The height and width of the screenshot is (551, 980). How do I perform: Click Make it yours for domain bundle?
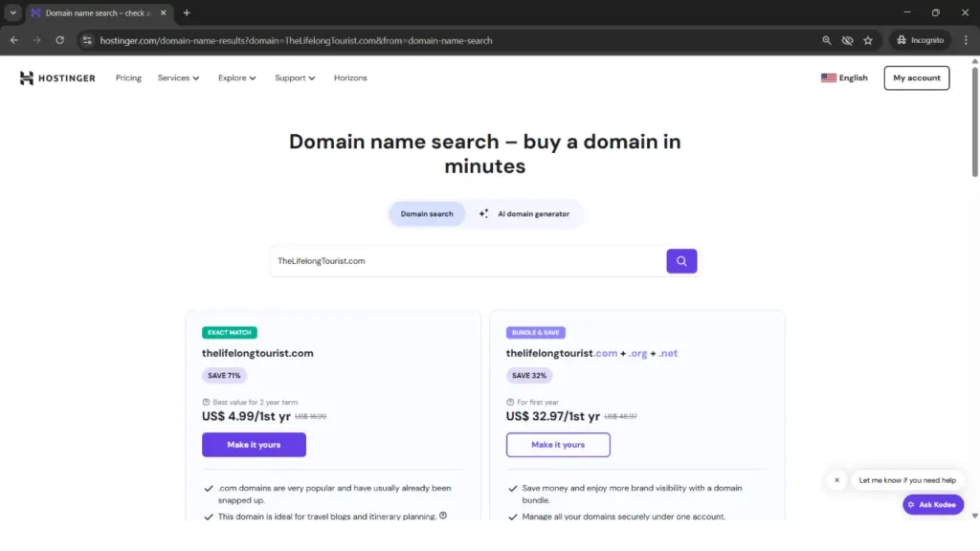pyautogui.click(x=558, y=445)
